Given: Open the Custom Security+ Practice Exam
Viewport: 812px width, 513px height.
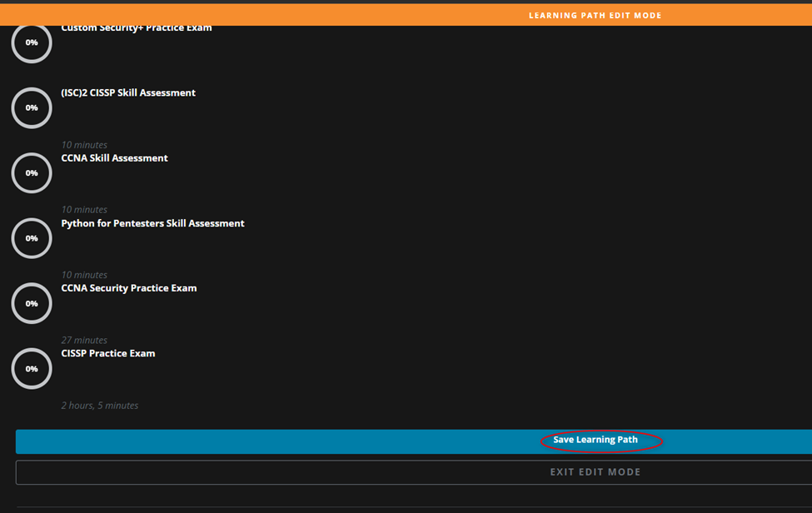Looking at the screenshot, I should (x=135, y=27).
